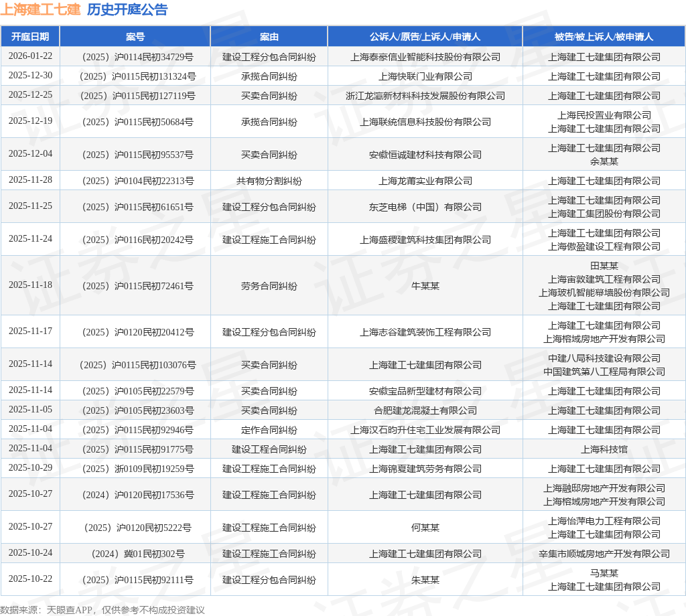Click plaintiff 安徽宝品新型建材有限公司
Image resolution: width=686 pixels, height=616 pixels.
[x=425, y=391]
